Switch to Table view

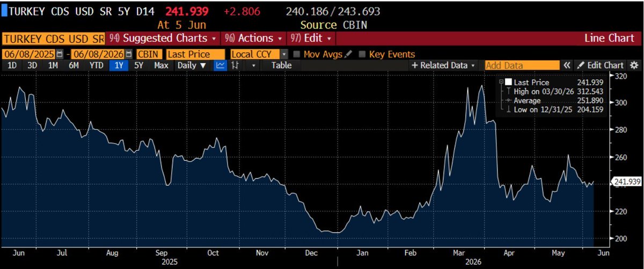point(281,65)
